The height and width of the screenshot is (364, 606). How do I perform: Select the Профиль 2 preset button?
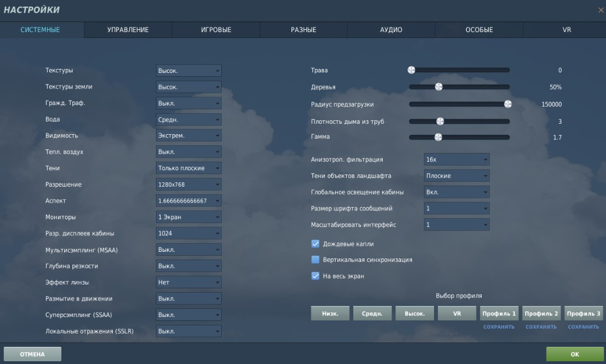pos(541,313)
